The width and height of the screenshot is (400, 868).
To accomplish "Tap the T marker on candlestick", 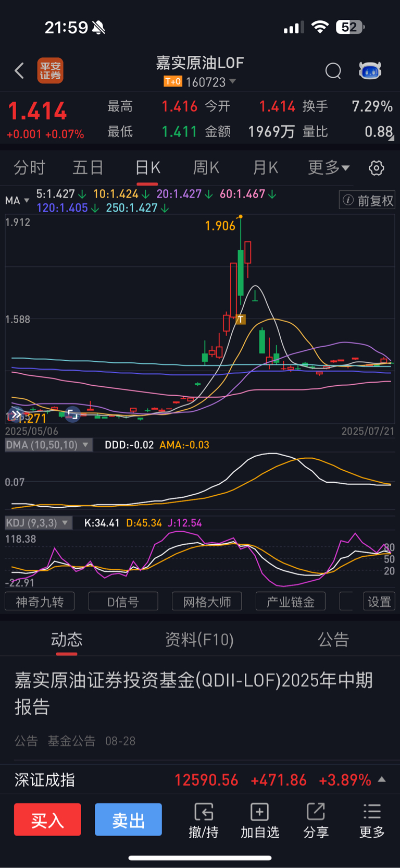I will (x=240, y=319).
